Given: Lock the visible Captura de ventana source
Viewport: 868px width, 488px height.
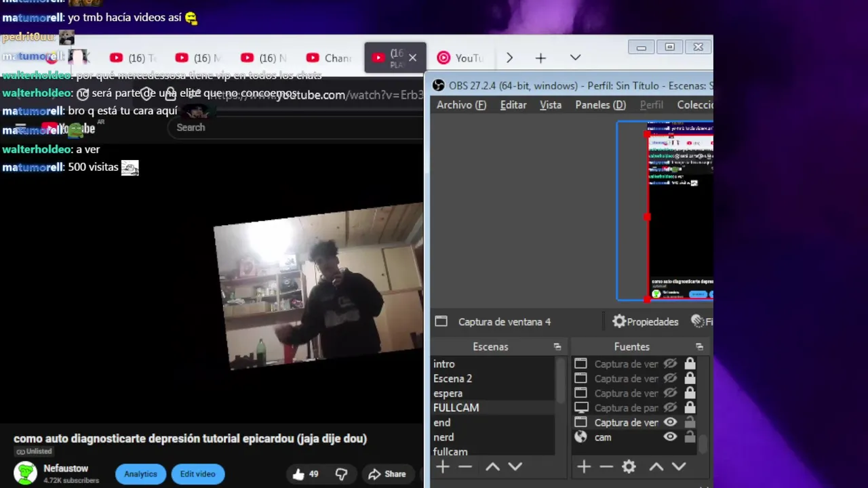Looking at the screenshot, I should [x=690, y=422].
